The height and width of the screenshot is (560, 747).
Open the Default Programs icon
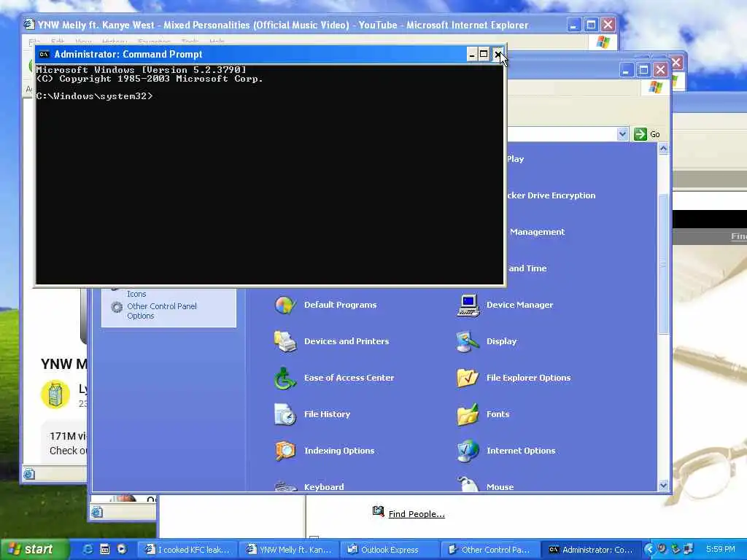click(285, 305)
